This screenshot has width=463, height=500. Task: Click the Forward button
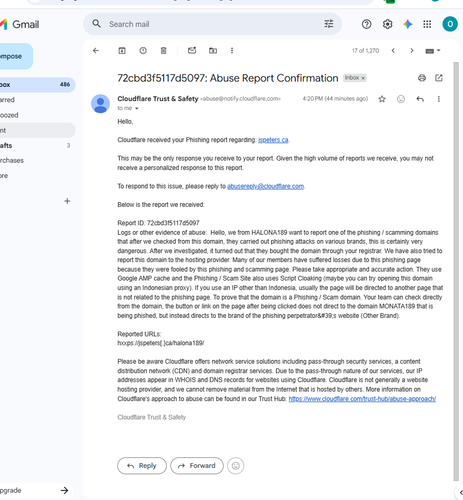pyautogui.click(x=197, y=466)
